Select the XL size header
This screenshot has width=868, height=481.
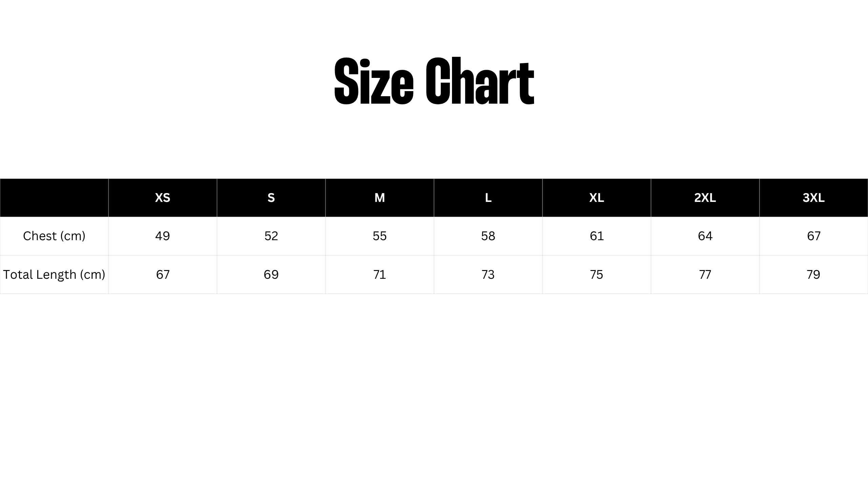pyautogui.click(x=597, y=198)
